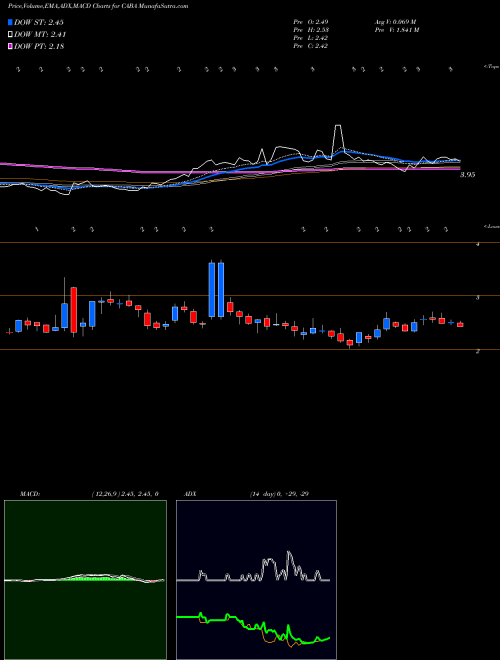This screenshot has height=660, width=500.
Task: Click the '<Tops' marker label
Action: 491,67
